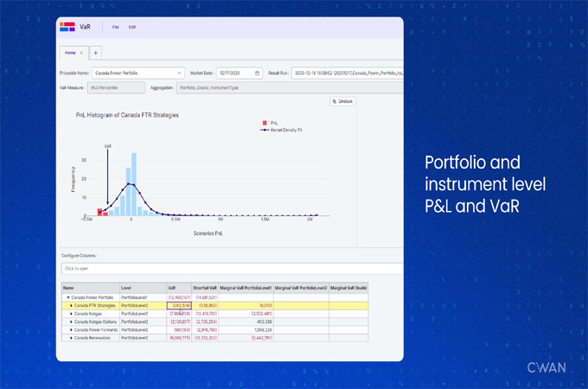
Task: Expand the Canada Natgas Options row
Action: tap(71, 321)
